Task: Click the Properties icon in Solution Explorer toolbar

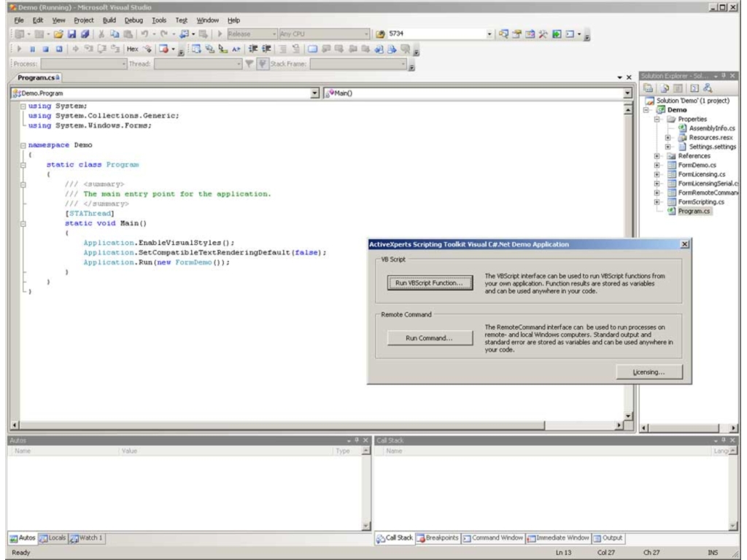Action: (648, 88)
